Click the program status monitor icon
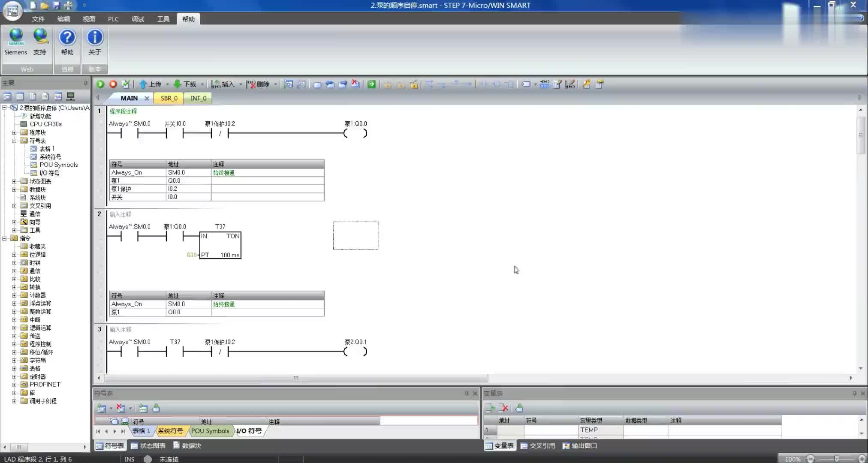This screenshot has height=463, width=868. [x=288, y=84]
